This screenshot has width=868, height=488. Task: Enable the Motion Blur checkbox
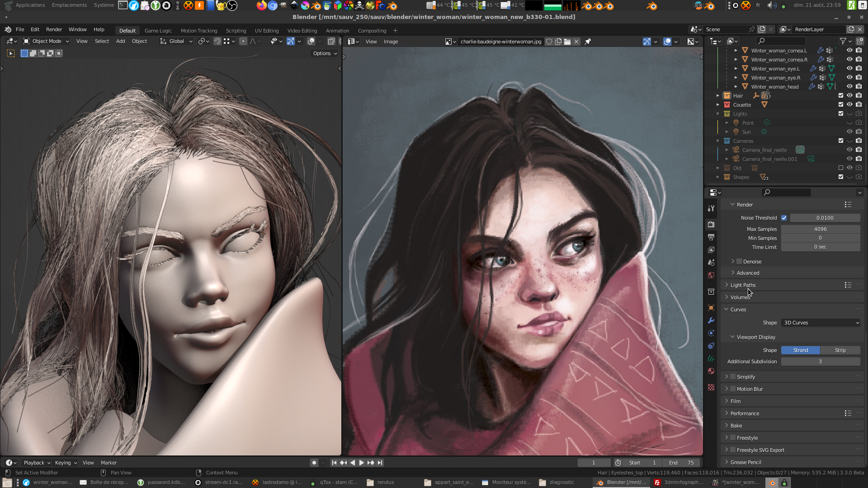[733, 389]
